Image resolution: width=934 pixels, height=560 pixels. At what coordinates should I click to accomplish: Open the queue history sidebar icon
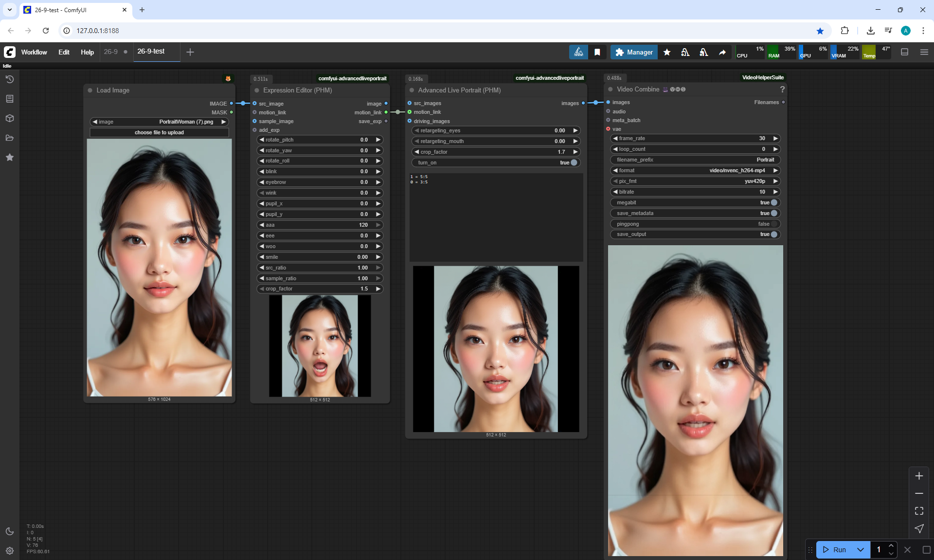pos(10,79)
